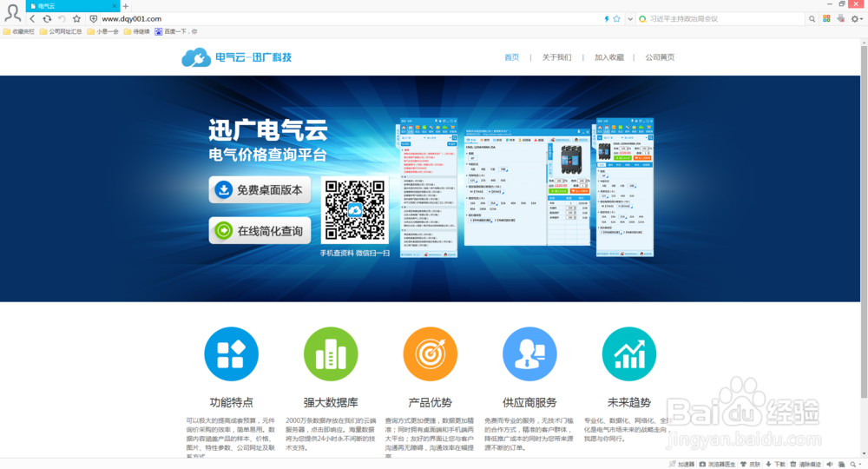The height and width of the screenshot is (469, 868).
Task: Bookmark page via toolbar star icon
Action: click(x=77, y=19)
